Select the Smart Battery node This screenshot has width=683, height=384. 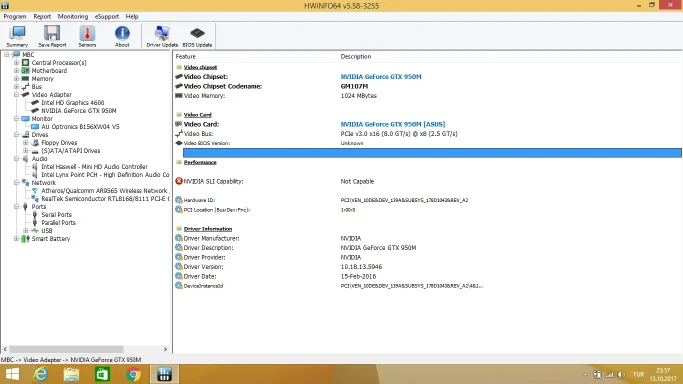point(51,239)
